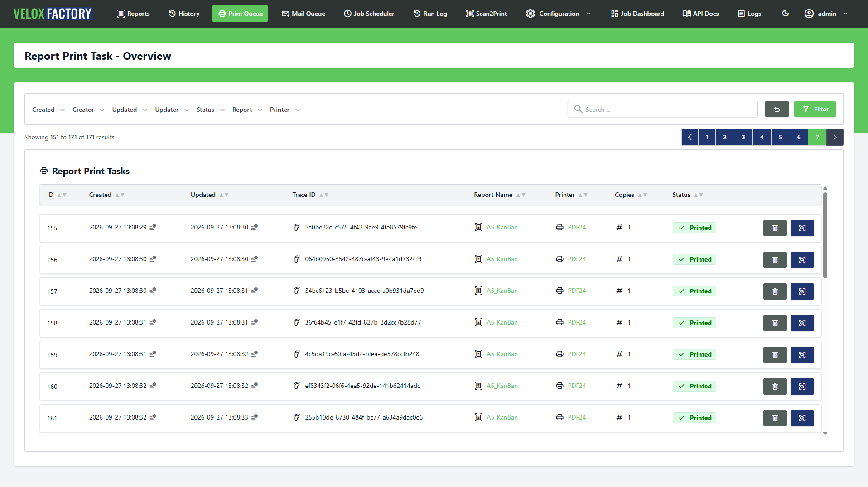Screen dimensions: 868x487
Task: Toggle dark mode moon icon
Action: [786, 14]
